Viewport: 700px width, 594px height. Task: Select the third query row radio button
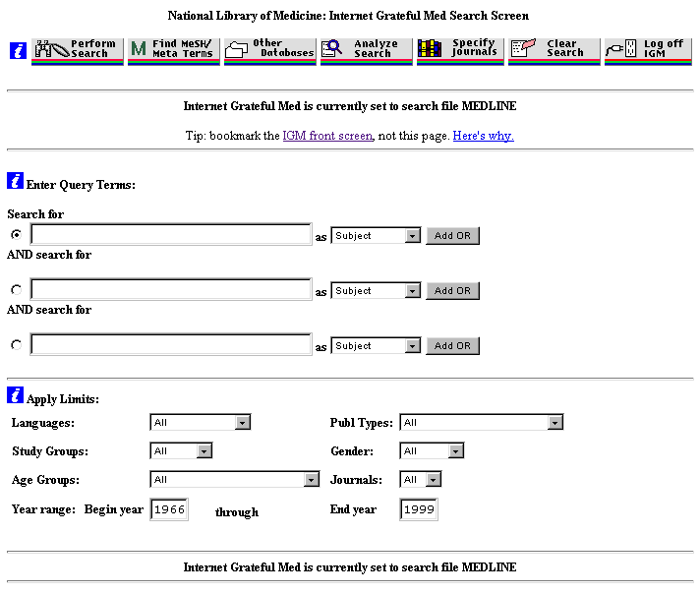coord(17,345)
